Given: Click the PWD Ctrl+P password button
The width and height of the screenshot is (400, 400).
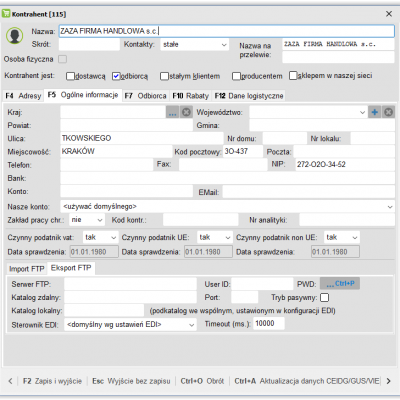Looking at the screenshot, I should coord(340,284).
